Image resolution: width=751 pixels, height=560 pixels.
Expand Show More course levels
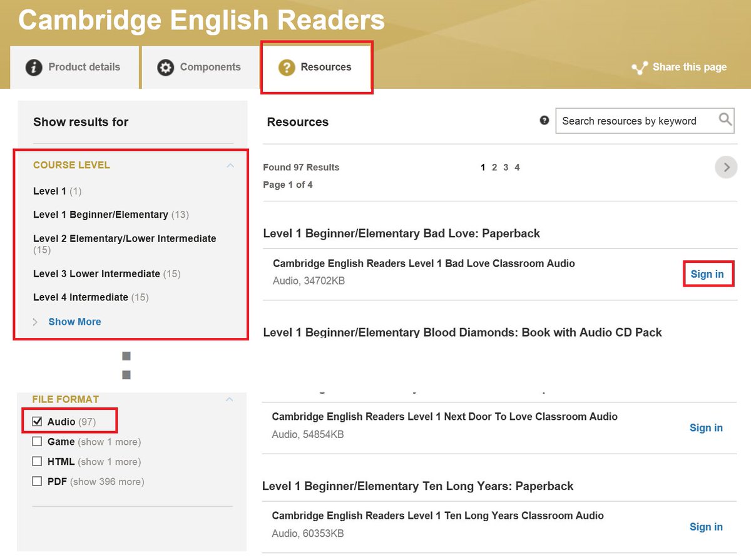click(74, 322)
